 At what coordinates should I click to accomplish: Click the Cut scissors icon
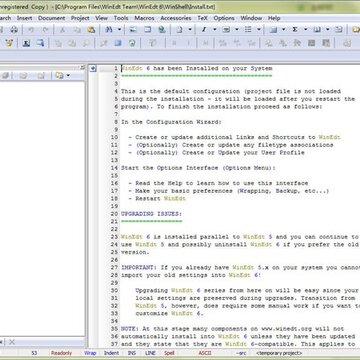click(x=62, y=30)
